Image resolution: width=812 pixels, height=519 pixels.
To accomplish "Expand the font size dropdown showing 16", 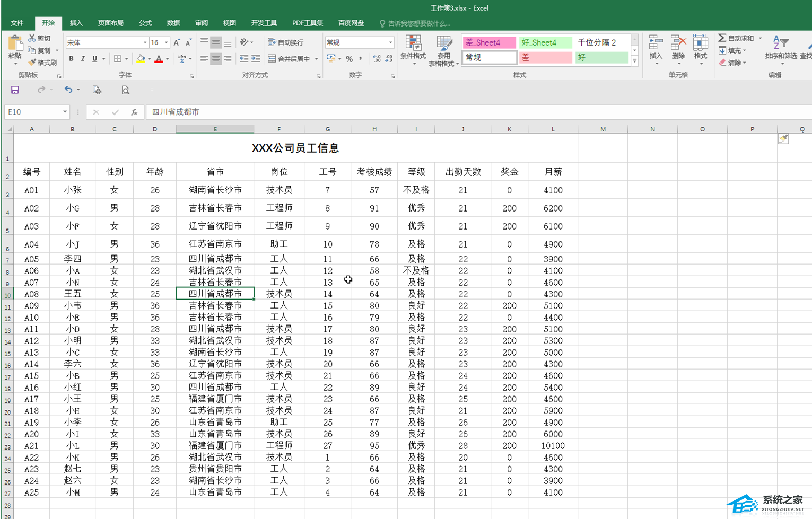I will (166, 42).
